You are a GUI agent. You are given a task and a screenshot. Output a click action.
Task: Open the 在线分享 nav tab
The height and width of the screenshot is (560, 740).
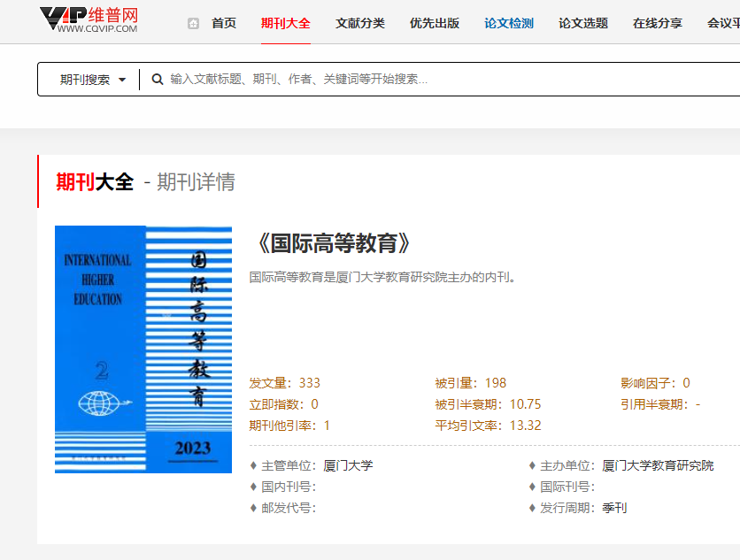tap(658, 23)
